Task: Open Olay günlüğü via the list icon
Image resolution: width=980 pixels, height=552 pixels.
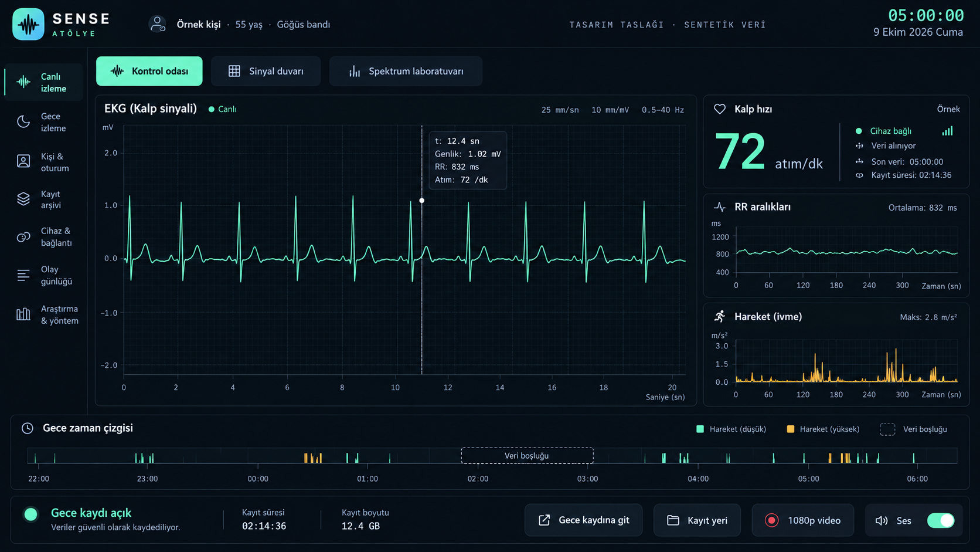Action: [x=23, y=275]
